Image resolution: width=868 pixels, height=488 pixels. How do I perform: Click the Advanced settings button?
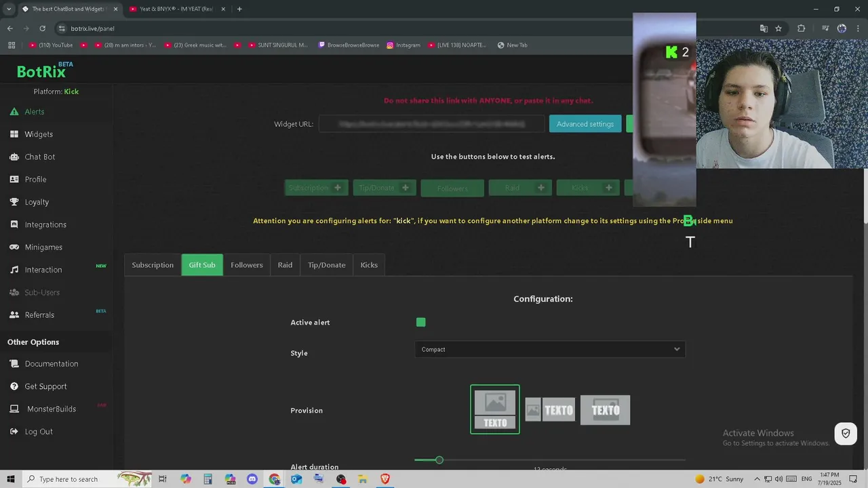tap(585, 124)
